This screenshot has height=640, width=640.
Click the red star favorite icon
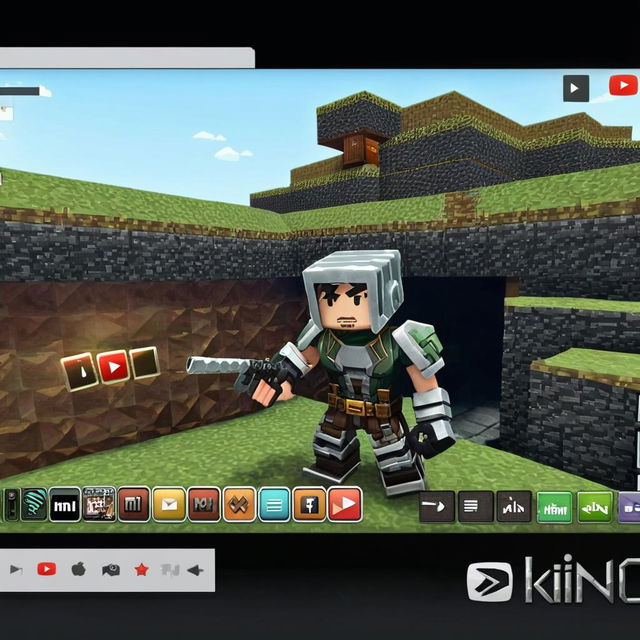[x=141, y=569]
